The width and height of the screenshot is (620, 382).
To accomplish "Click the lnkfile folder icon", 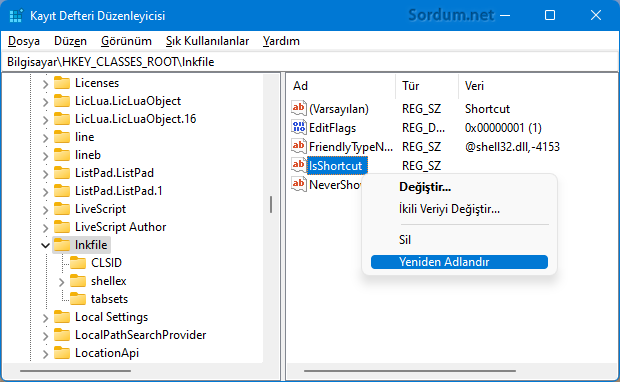I will [x=62, y=245].
